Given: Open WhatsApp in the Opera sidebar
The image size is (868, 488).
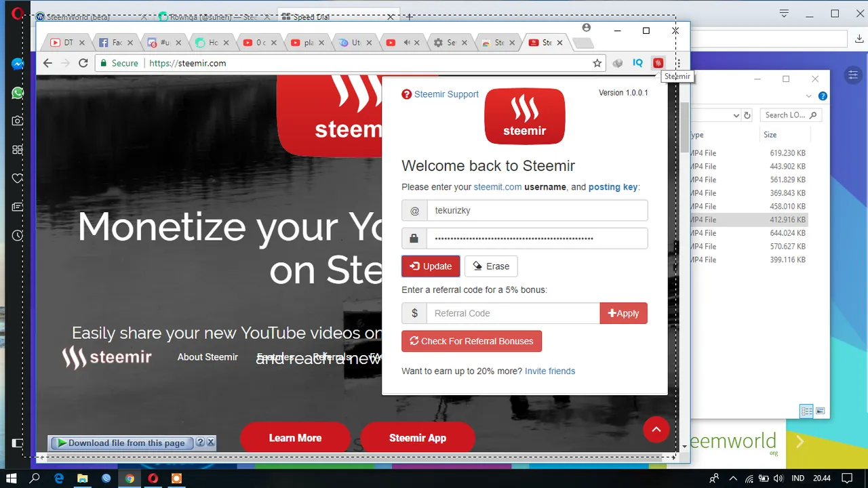Looking at the screenshot, I should point(18,93).
